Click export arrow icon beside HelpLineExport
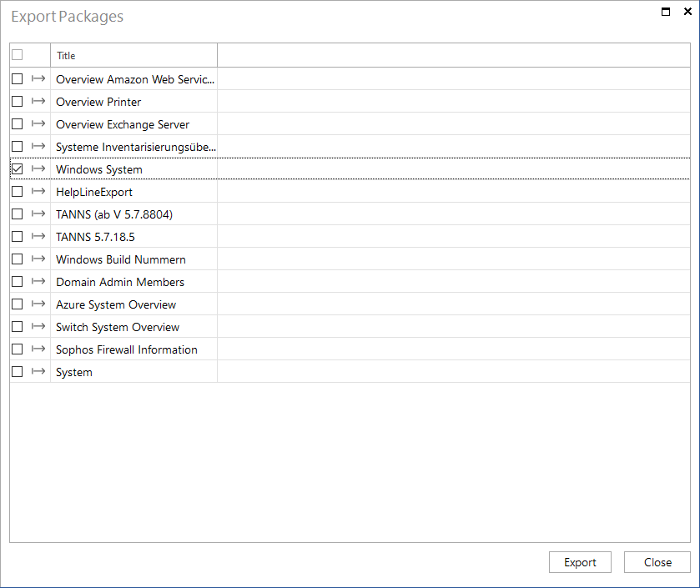 pyautogui.click(x=38, y=191)
